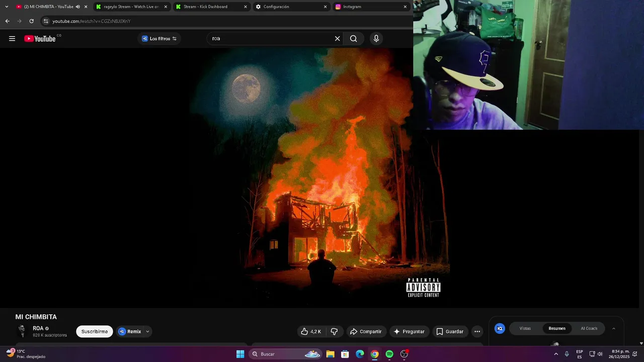The width and height of the screenshot is (644, 362).
Task: Clear the search text with X
Action: click(338, 39)
